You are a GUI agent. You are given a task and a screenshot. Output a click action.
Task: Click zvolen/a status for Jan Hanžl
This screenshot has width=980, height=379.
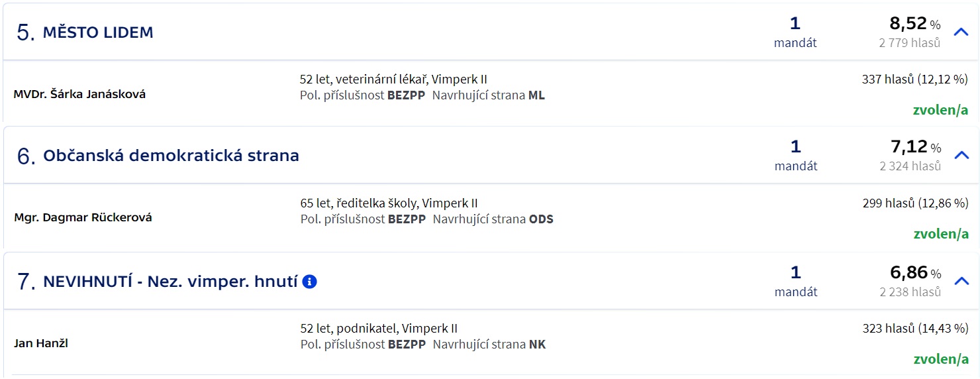tap(941, 360)
